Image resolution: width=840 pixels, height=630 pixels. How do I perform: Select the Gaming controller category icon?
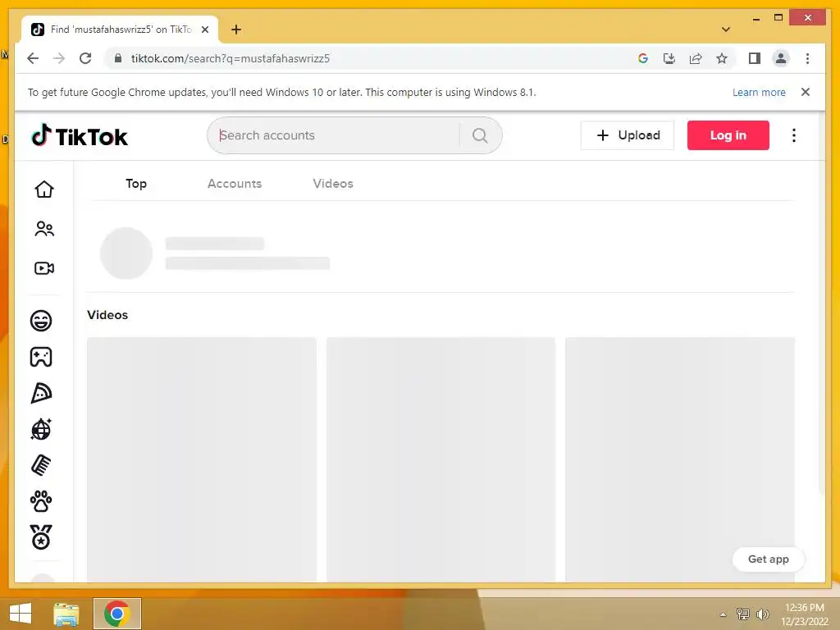coord(41,357)
